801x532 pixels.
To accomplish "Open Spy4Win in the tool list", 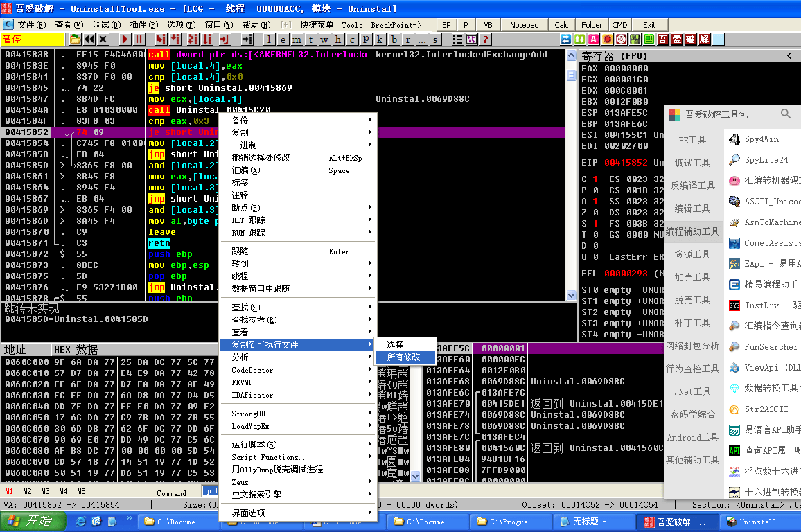I will coord(762,139).
